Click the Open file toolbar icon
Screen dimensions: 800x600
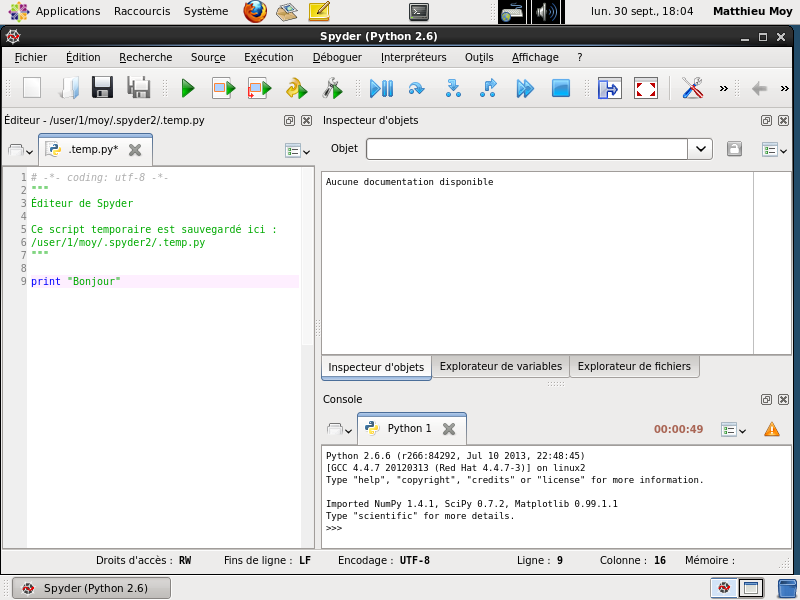[68, 88]
